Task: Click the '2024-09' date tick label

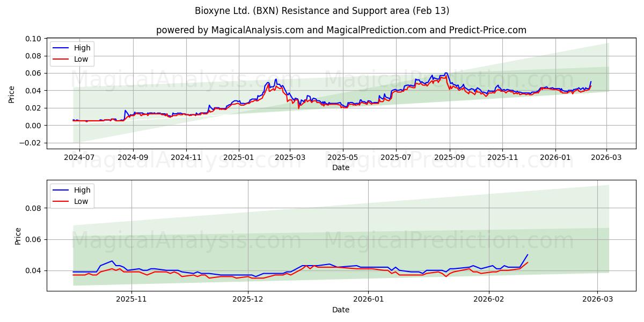Action: pyautogui.click(x=133, y=158)
